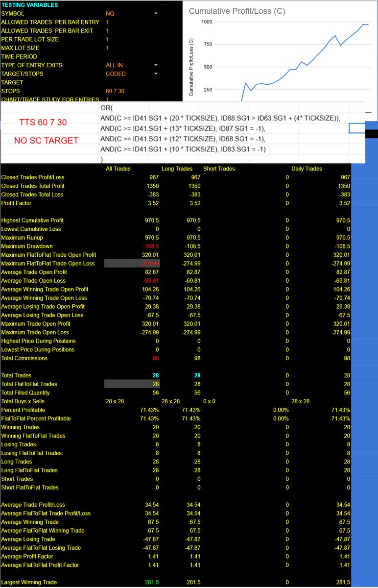Select red Maximum Drawdown -108.5 in All Trades
This screenshot has width=378, height=588.
(152, 246)
